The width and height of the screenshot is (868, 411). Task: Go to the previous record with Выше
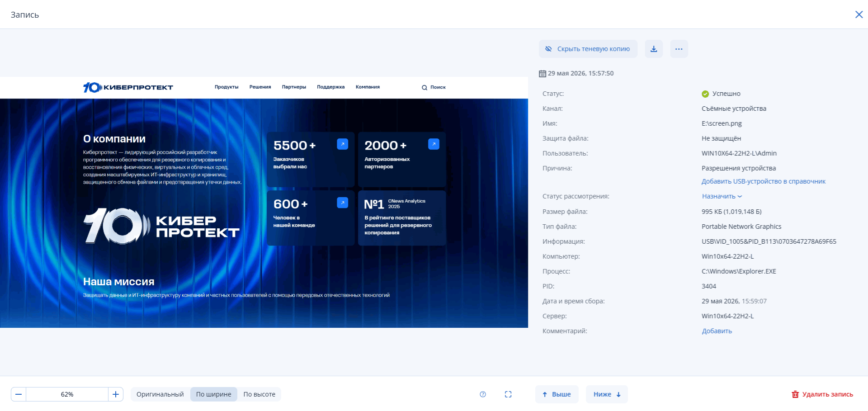click(x=557, y=394)
